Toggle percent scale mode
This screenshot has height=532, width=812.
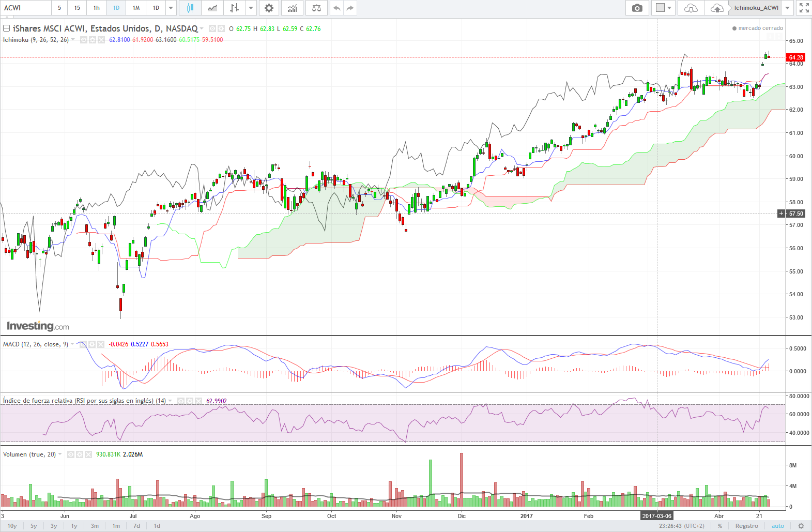click(x=720, y=526)
